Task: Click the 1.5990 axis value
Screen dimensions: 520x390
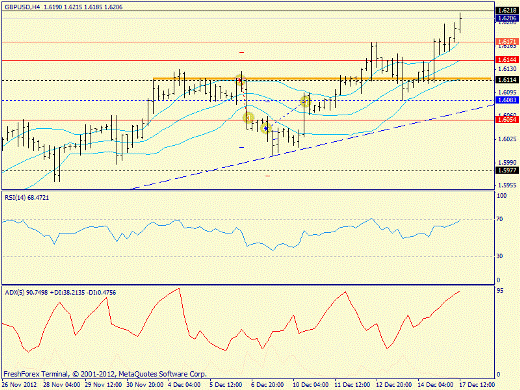Action: point(507,162)
